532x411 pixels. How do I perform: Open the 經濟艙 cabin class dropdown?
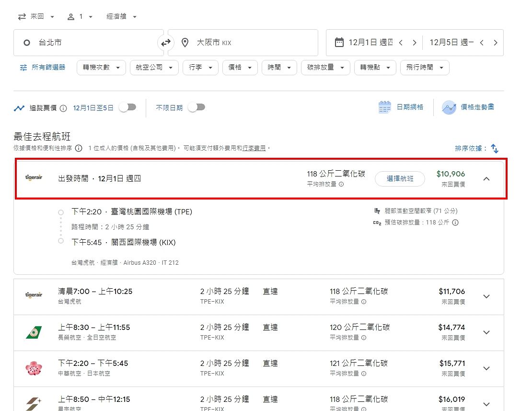pyautogui.click(x=122, y=17)
